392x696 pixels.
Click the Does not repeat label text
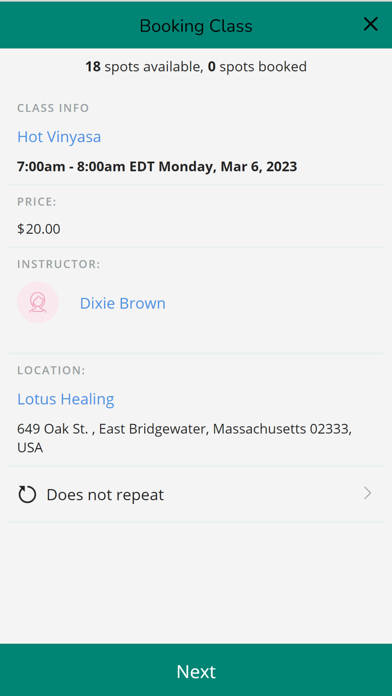pos(105,494)
